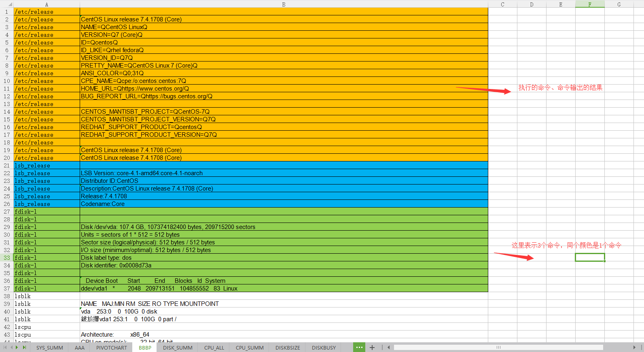The height and width of the screenshot is (352, 644).
Task: Click cell 'NAME MAJ:MIN RM SIZE RO TYPE MOUNTPOINT'
Action: coord(284,304)
